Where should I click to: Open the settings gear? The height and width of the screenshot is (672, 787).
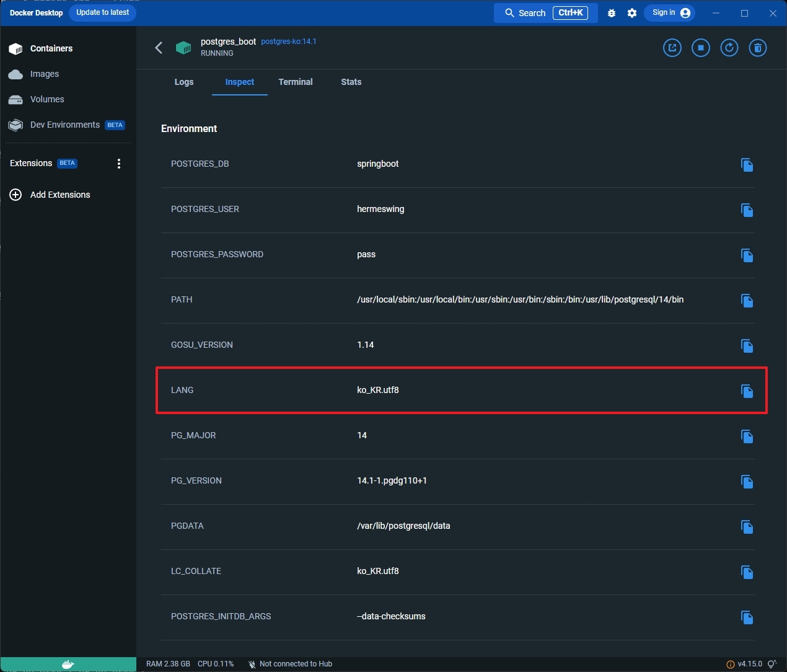pos(632,13)
